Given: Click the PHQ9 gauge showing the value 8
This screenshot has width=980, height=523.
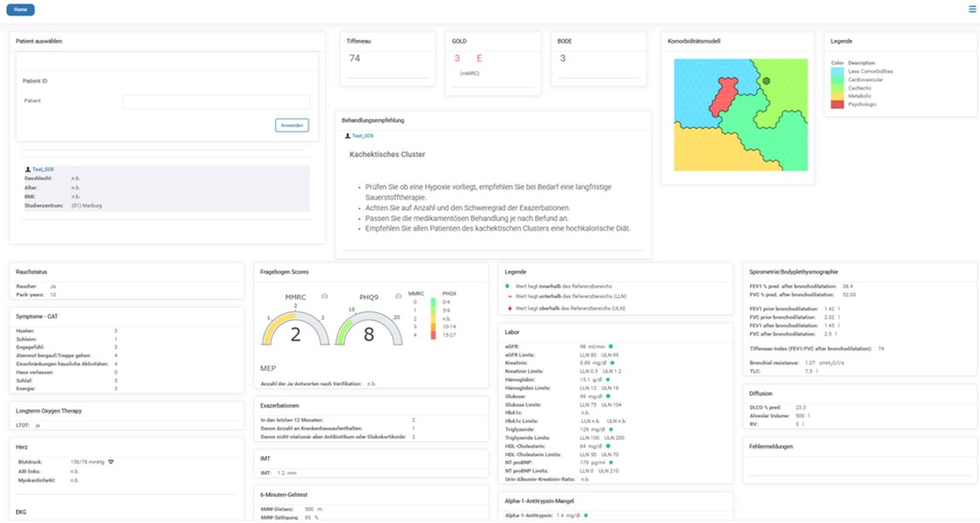Looking at the screenshot, I should 368,329.
